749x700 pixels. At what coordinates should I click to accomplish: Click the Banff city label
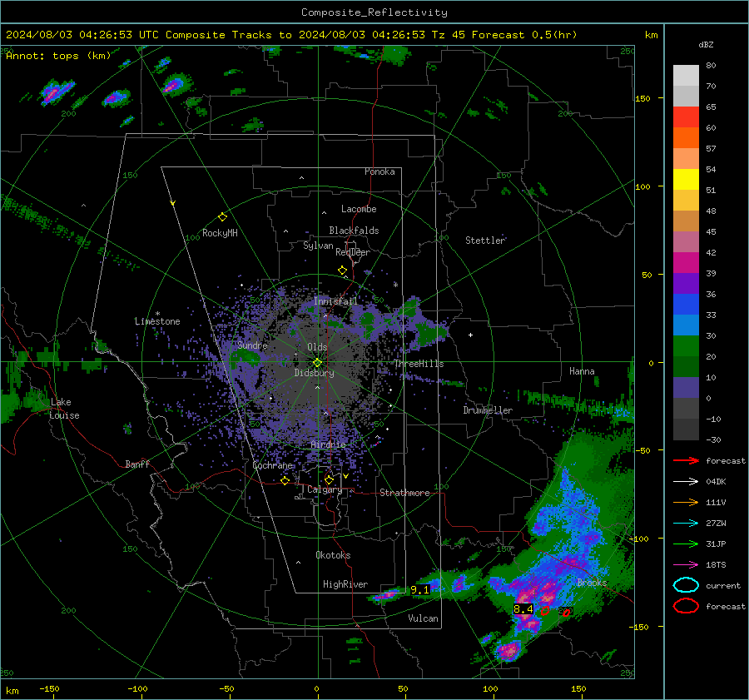[137, 464]
